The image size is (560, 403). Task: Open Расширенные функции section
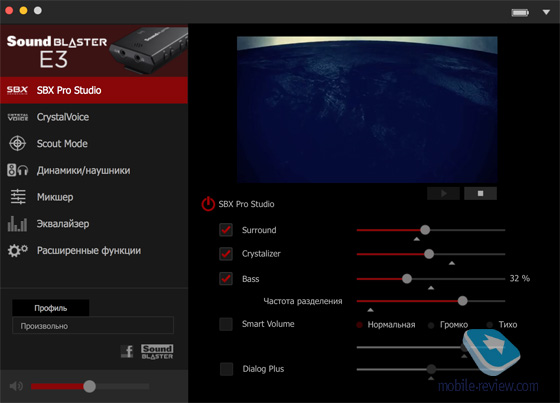coord(94,250)
